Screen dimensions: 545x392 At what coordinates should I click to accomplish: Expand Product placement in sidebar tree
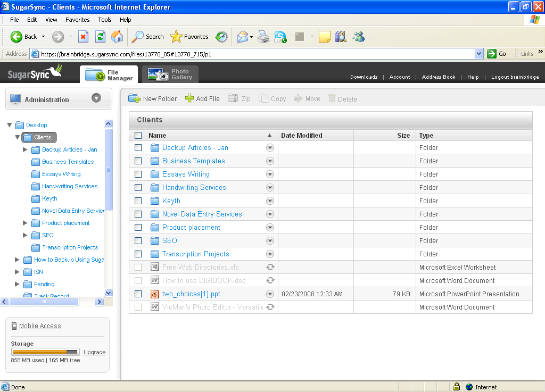[25, 223]
